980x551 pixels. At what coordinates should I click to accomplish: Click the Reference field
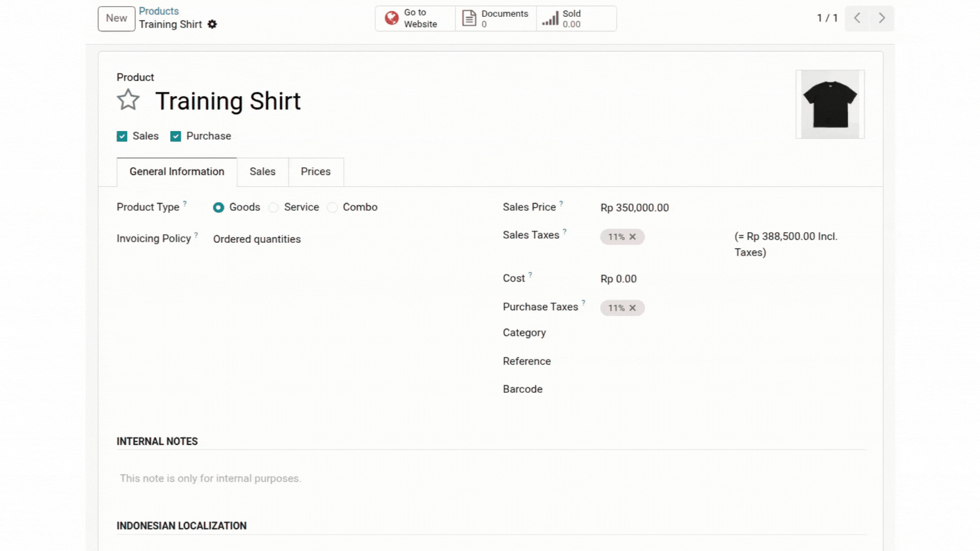[733, 362]
